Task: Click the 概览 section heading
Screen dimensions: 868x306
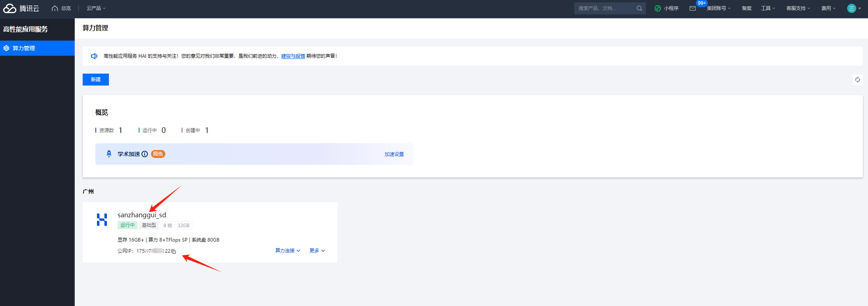Action: tap(102, 112)
